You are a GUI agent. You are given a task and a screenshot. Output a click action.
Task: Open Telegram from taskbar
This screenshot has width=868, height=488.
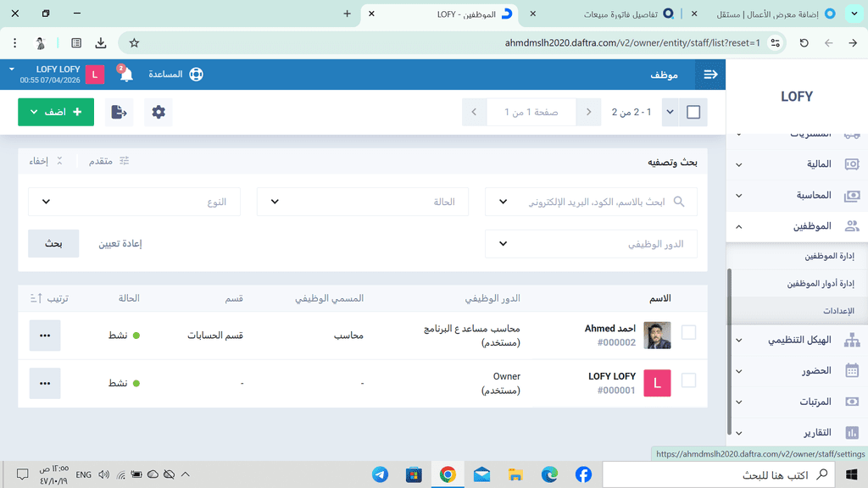pos(380,474)
